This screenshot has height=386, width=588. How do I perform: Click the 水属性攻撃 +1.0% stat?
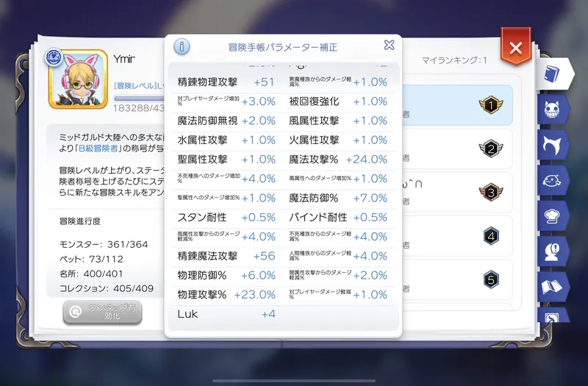226,140
